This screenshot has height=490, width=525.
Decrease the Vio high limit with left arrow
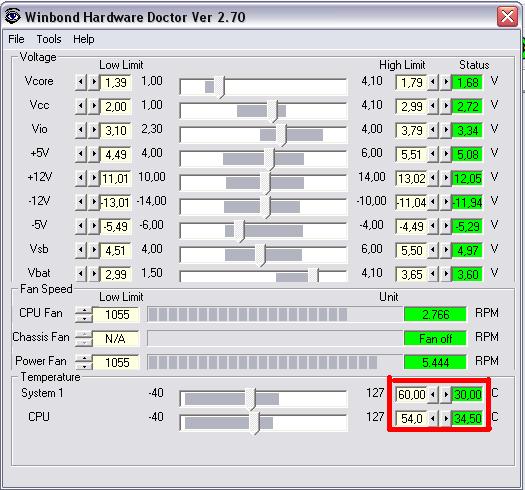tap(433, 130)
